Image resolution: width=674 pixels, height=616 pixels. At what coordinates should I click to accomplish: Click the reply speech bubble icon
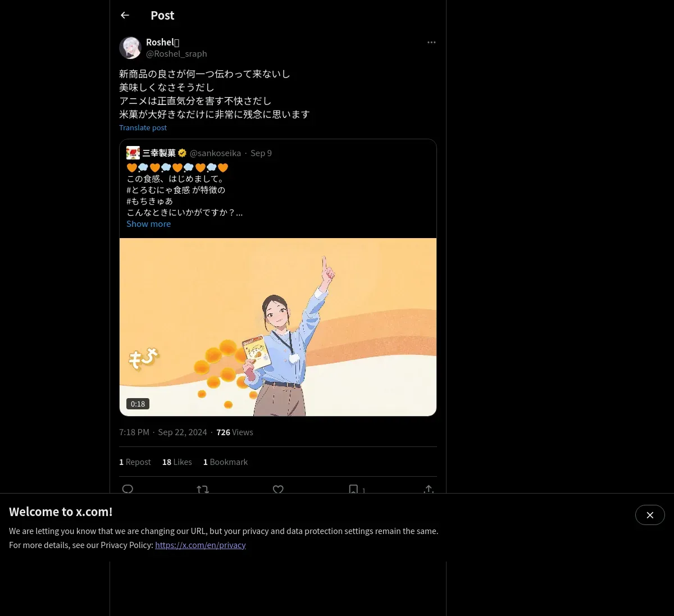coord(127,490)
